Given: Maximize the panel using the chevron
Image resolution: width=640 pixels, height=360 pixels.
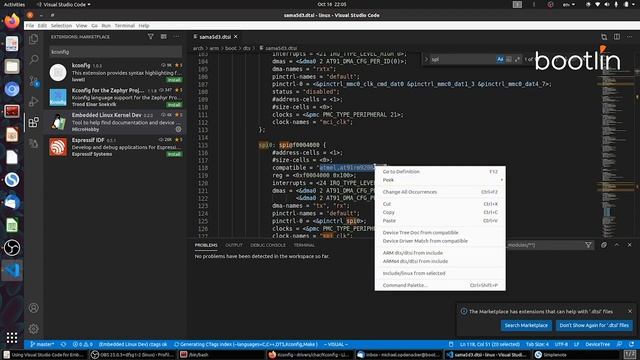Looking at the screenshot, I should (x=617, y=245).
